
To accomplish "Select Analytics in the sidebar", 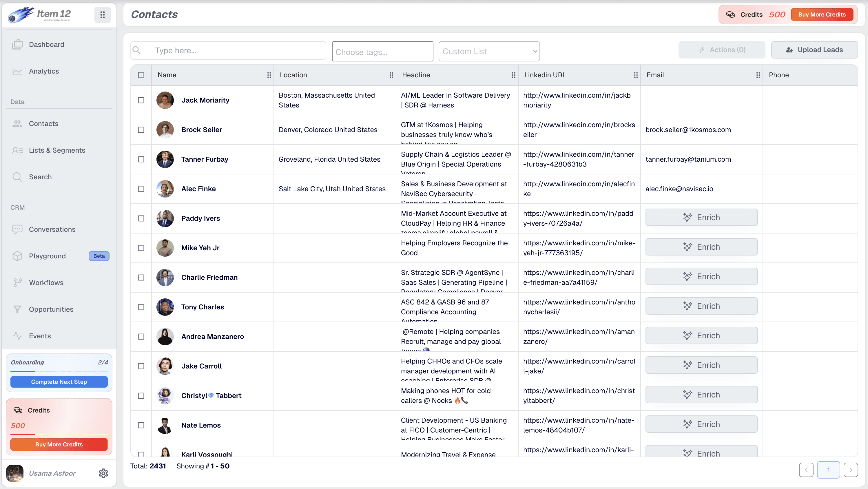I will pos(44,71).
